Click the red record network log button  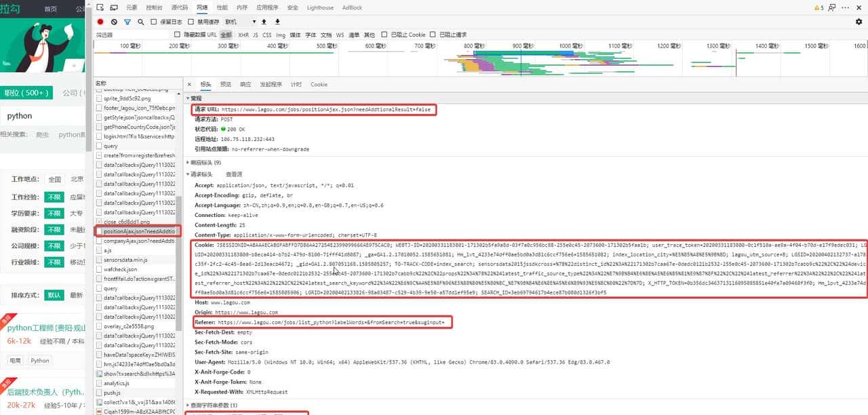click(100, 22)
